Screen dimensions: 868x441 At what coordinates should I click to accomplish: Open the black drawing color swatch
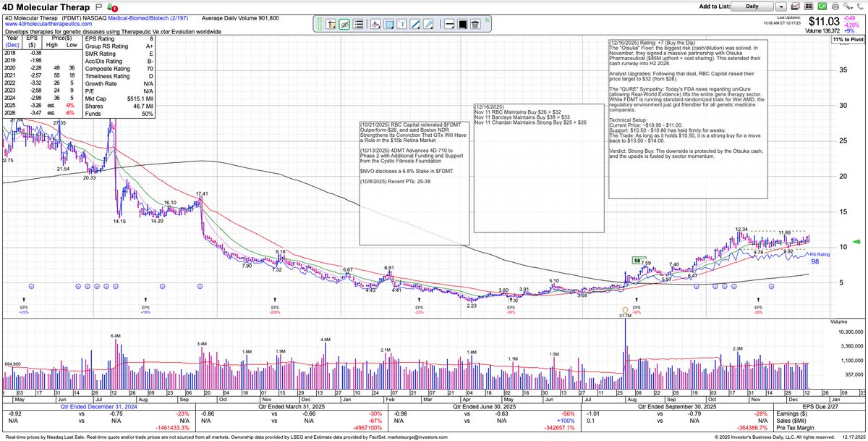point(462,24)
